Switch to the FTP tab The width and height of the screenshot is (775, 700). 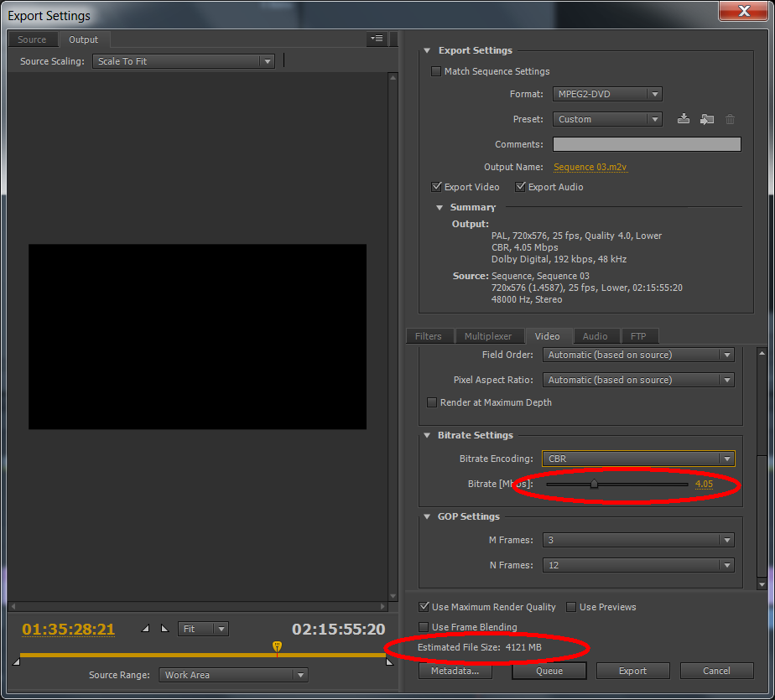point(638,336)
